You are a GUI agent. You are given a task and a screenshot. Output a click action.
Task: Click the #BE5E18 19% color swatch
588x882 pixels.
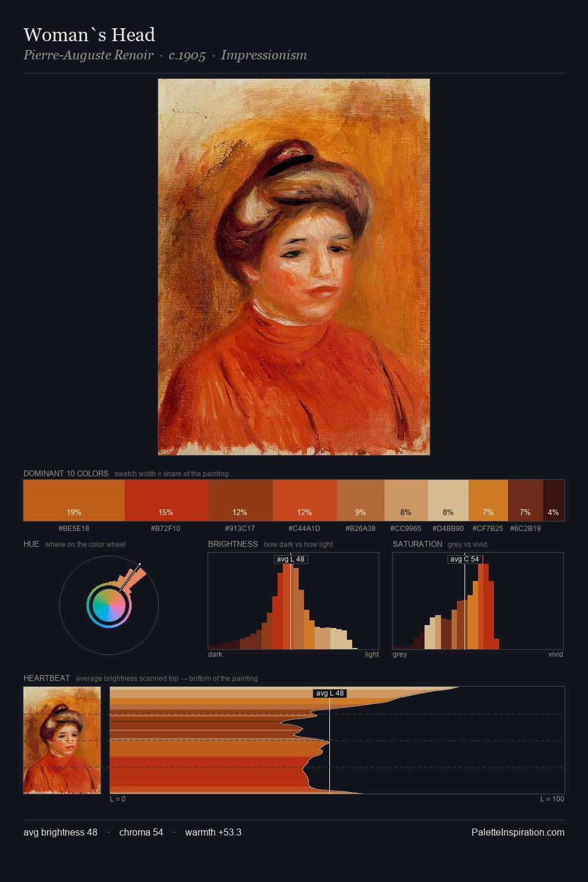[x=74, y=500]
